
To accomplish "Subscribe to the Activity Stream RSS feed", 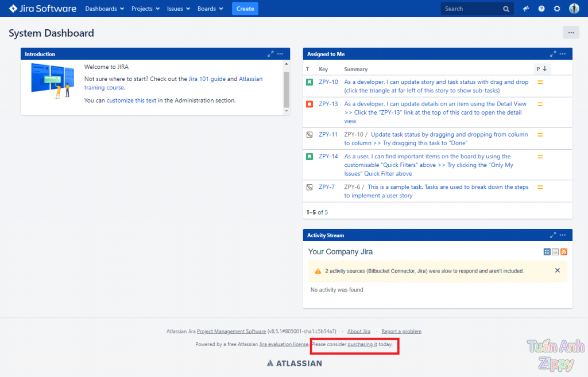I will (564, 252).
